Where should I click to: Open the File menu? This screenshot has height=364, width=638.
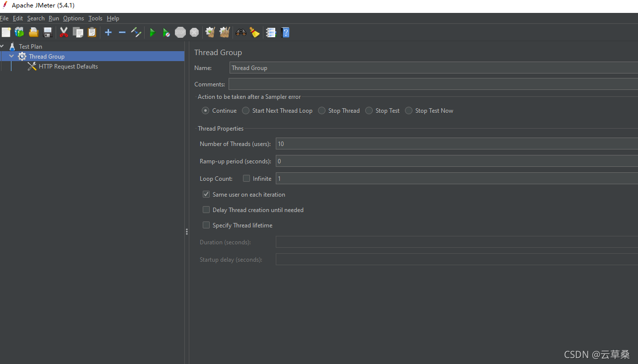[4, 18]
